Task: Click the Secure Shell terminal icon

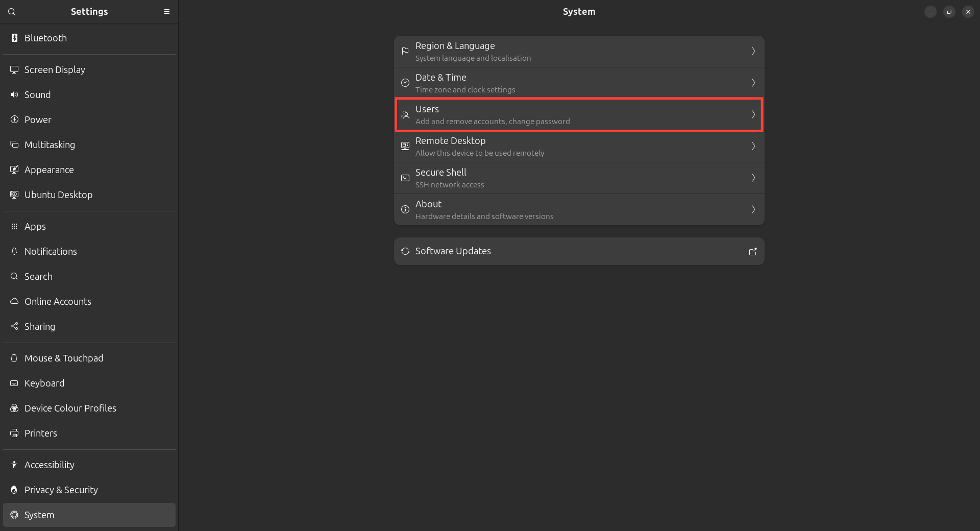Action: point(405,178)
